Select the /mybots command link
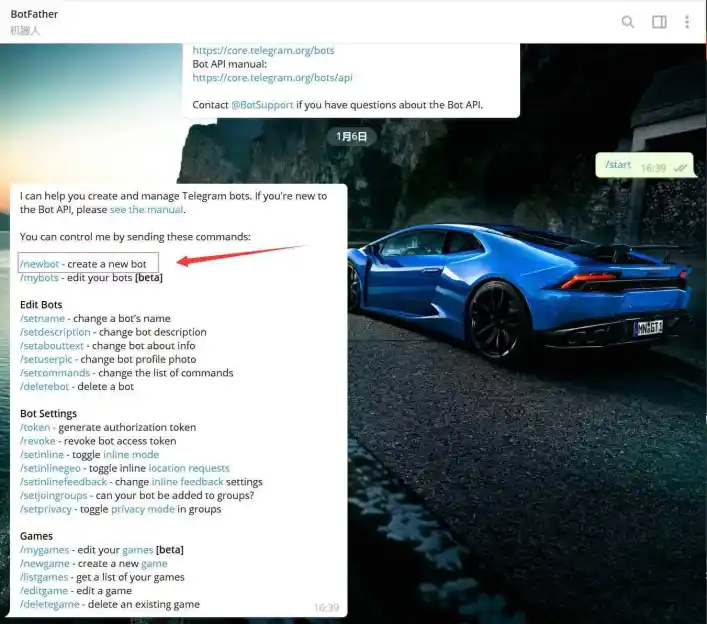 click(40, 278)
